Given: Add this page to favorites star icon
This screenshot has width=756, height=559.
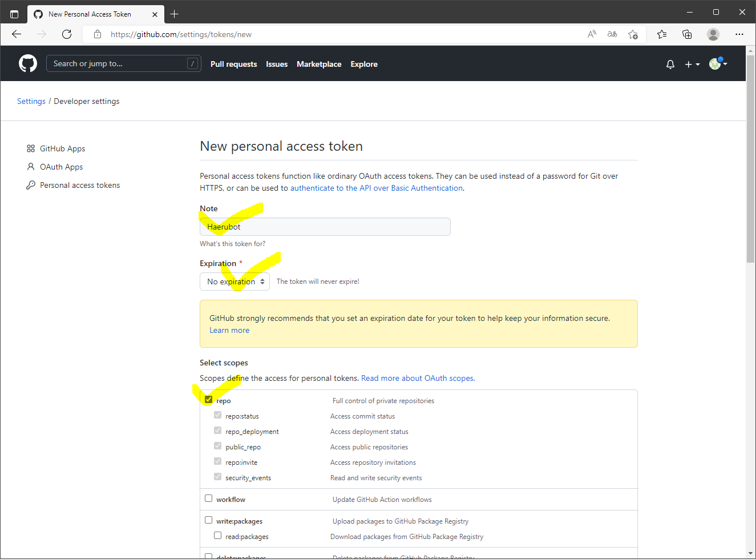Looking at the screenshot, I should click(x=633, y=34).
